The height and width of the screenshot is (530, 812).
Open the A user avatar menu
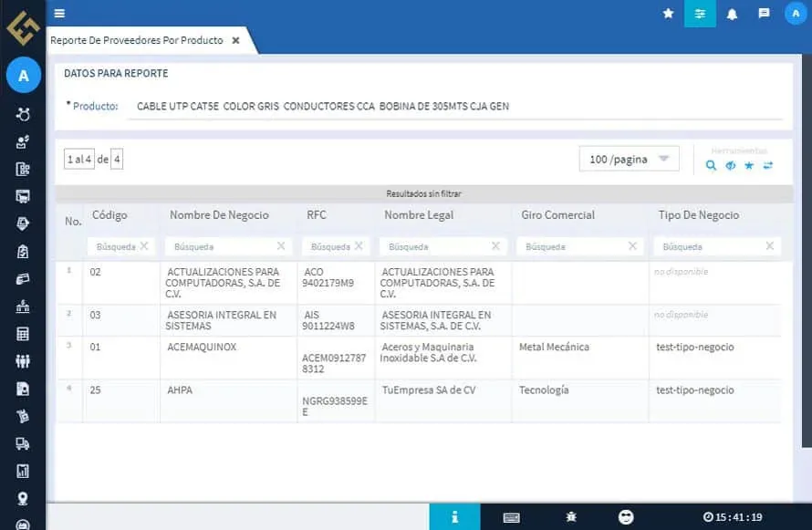(x=796, y=13)
